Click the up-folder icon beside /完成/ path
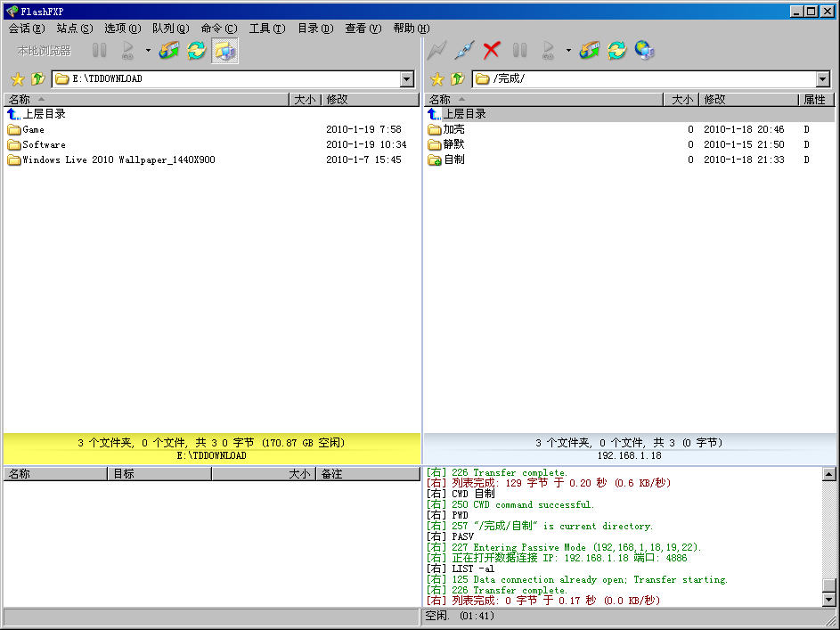Image resolution: width=840 pixels, height=630 pixels. [457, 79]
